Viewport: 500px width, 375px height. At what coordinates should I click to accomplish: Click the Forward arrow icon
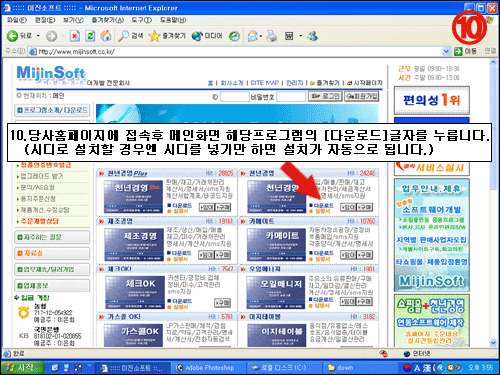(x=51, y=36)
